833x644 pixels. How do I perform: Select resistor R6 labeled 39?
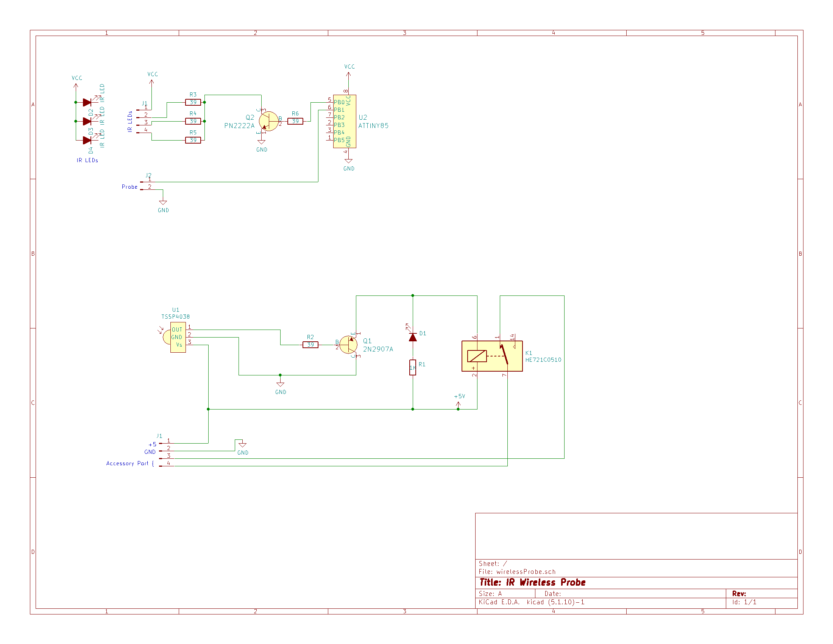click(x=296, y=121)
